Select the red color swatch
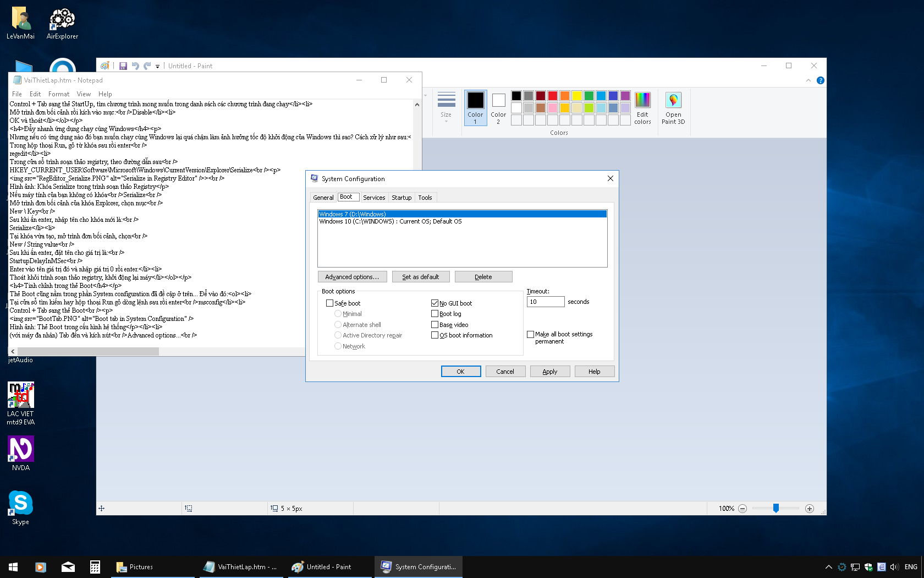924x578 pixels. [553, 96]
